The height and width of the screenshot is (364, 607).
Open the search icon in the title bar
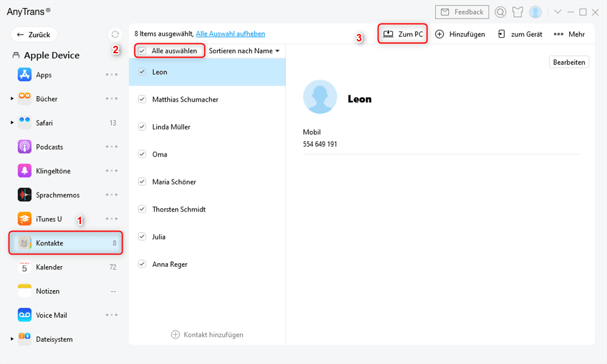click(500, 12)
